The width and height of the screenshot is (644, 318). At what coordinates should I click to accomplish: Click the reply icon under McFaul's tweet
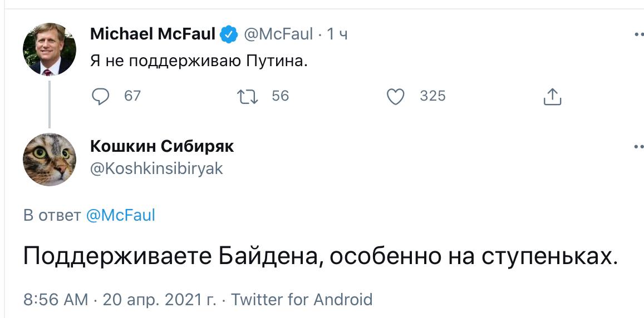pos(101,97)
